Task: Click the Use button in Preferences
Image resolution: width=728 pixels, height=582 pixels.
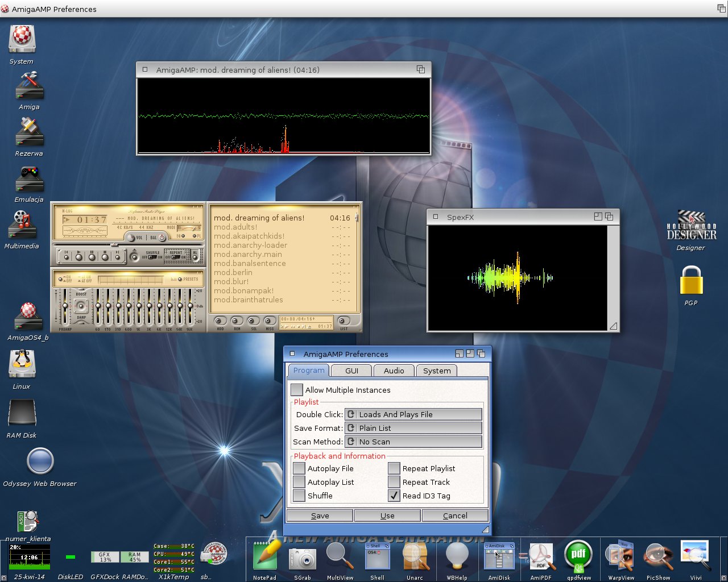Action: pyautogui.click(x=387, y=516)
